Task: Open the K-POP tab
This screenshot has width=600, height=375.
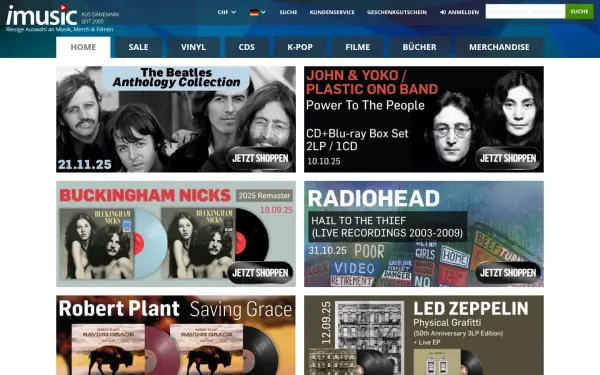Action: 300,47
